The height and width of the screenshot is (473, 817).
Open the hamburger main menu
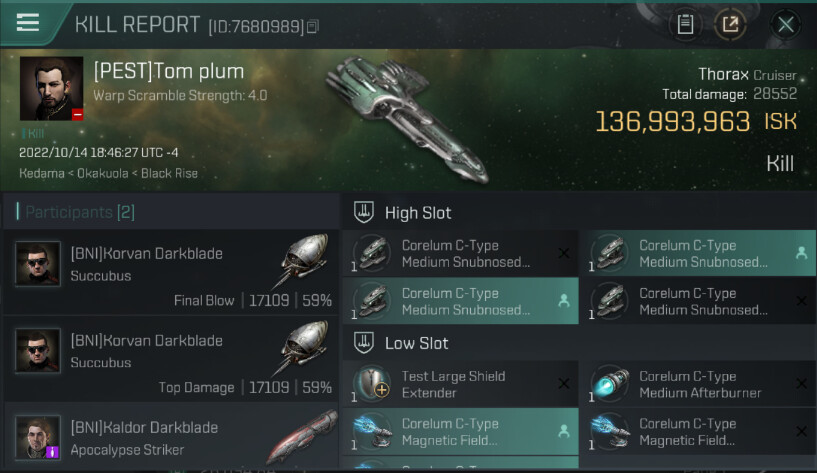(28, 22)
